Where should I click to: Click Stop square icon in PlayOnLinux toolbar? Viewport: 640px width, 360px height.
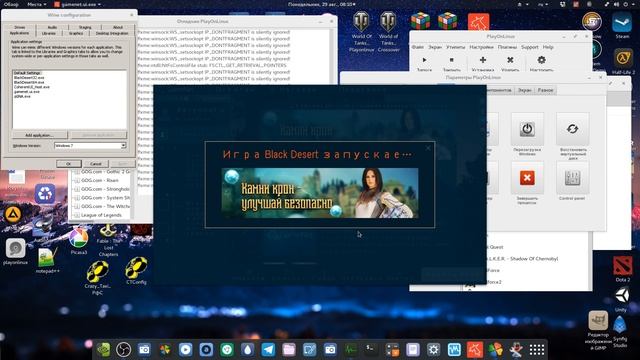click(x=451, y=60)
